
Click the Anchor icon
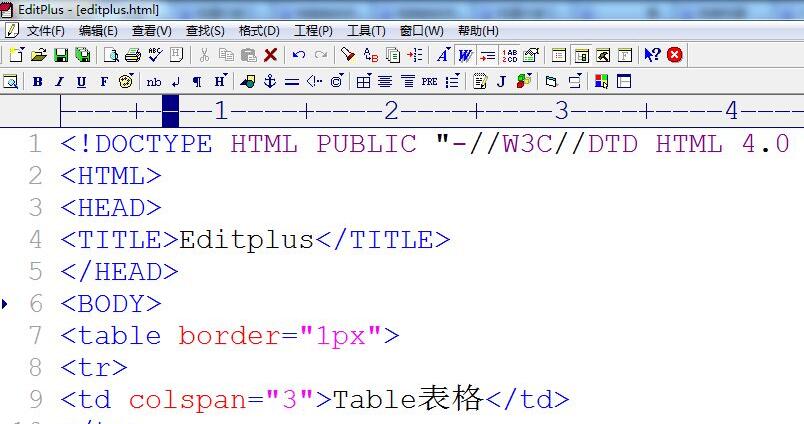pyautogui.click(x=270, y=82)
